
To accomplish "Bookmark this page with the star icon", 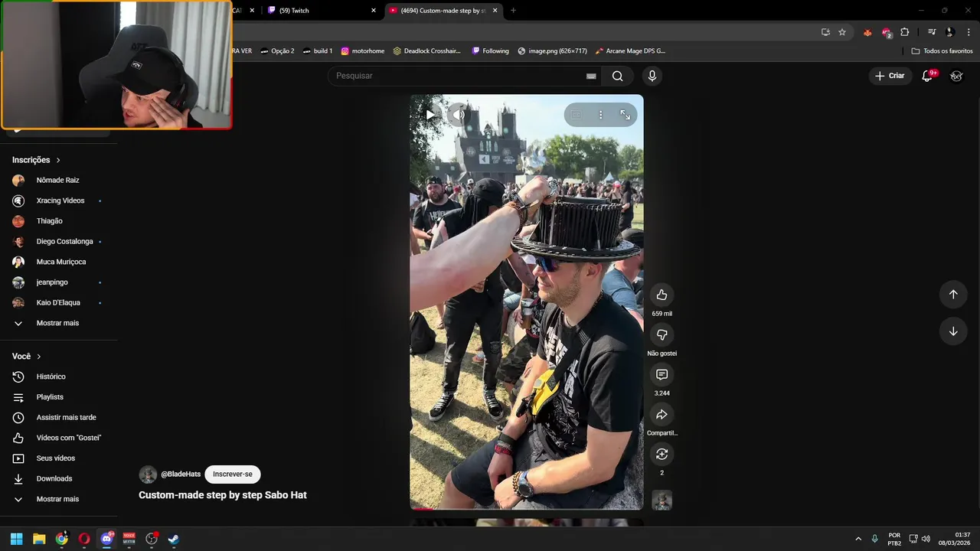I will (x=842, y=32).
